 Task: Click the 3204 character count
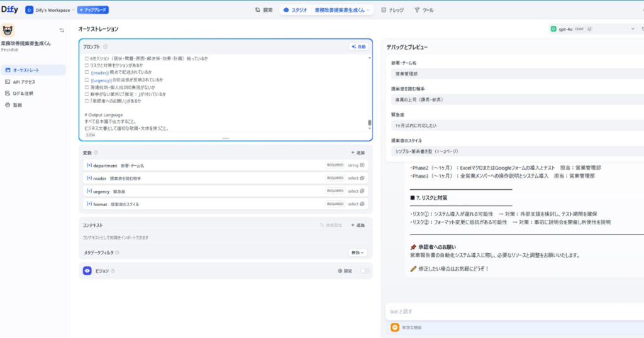90,135
